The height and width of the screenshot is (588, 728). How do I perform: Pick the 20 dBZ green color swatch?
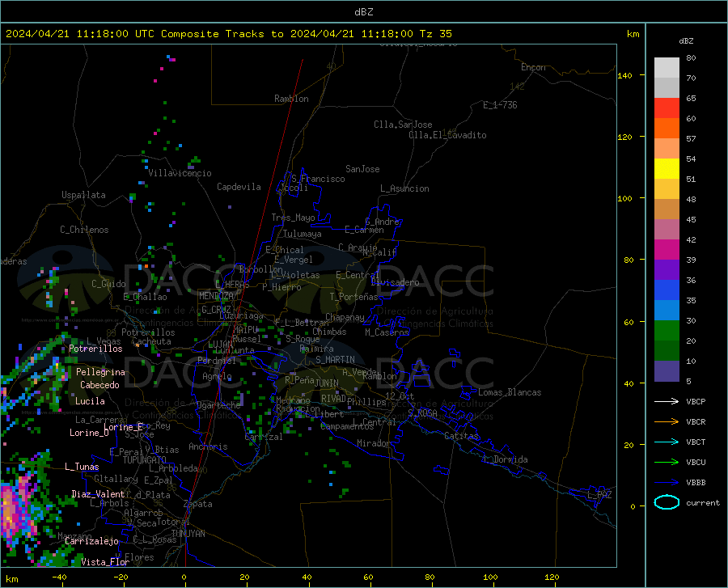click(x=667, y=331)
